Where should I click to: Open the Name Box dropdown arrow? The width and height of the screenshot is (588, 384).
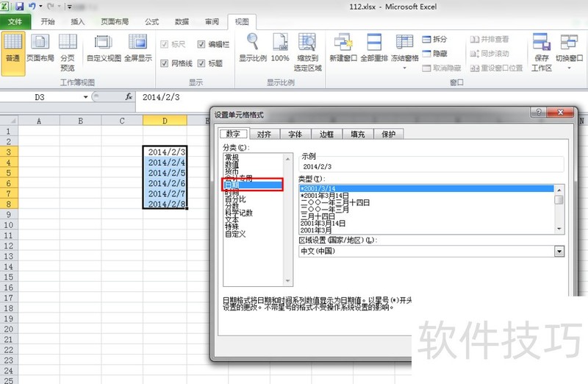click(85, 97)
